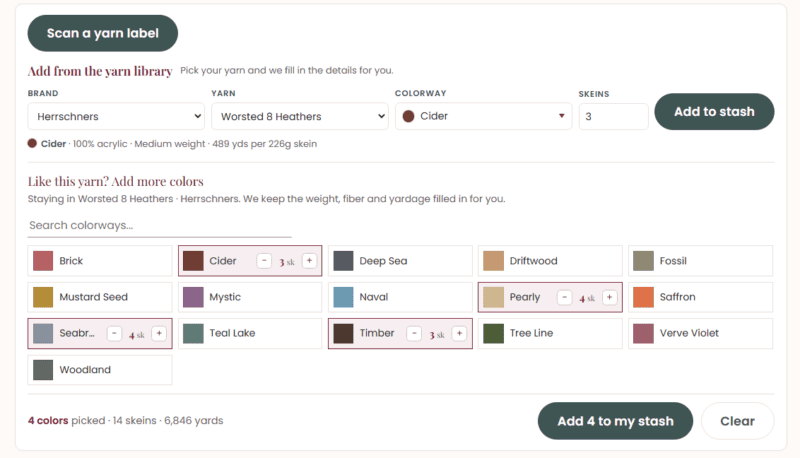Viewport: 800px width, 458px height.
Task: Open the Colorway dropdown showing Cider
Action: [484, 116]
